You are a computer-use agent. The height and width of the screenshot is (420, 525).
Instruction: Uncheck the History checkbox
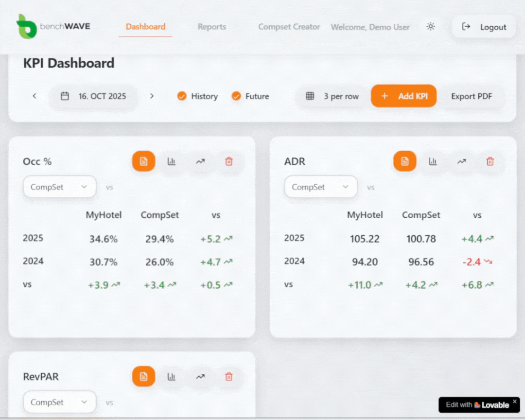(x=182, y=96)
